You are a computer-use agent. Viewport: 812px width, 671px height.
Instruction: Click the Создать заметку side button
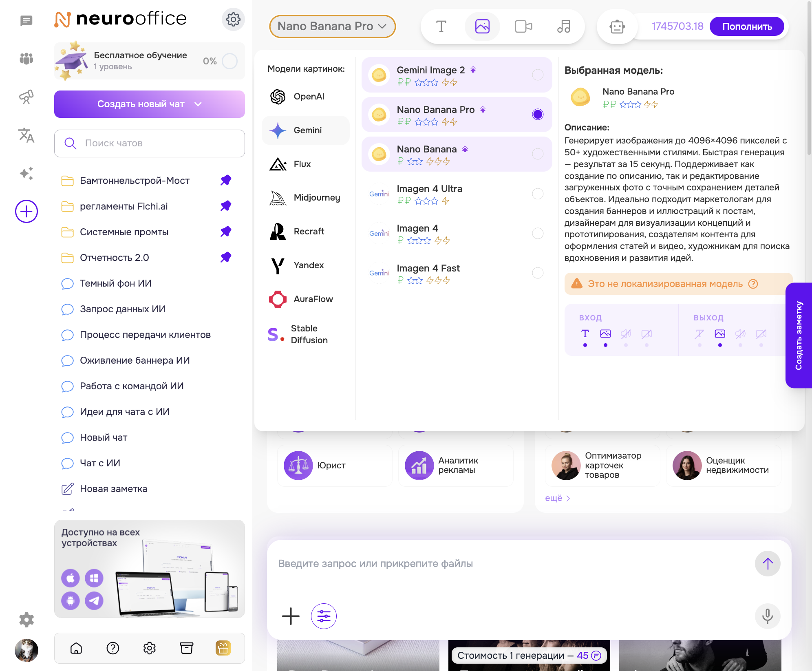coord(799,335)
